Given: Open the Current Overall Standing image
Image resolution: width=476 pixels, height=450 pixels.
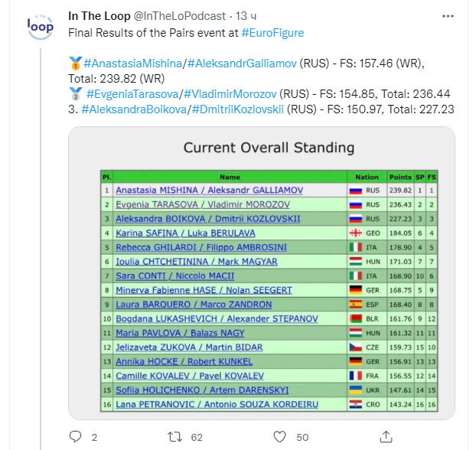Looking at the screenshot, I should [x=262, y=273].
